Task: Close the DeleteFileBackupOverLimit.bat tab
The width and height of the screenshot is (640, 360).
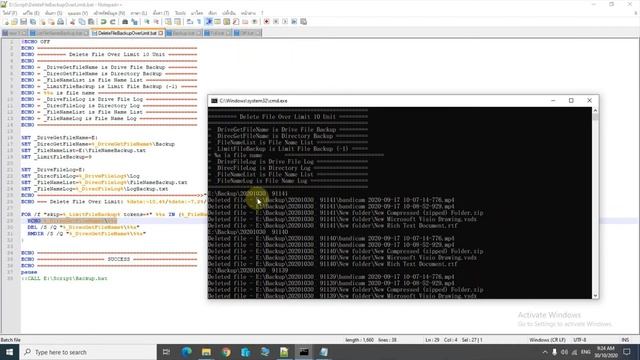Action: pos(161,33)
